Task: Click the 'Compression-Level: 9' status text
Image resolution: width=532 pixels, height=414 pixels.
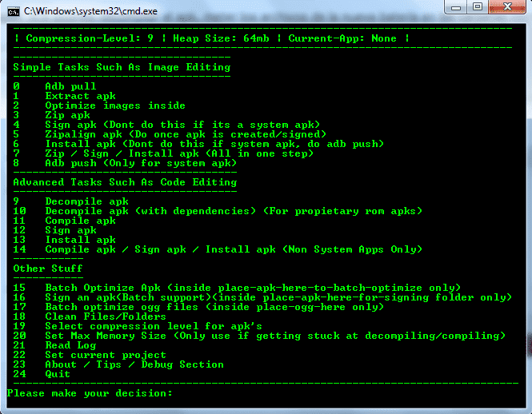Action: pos(90,38)
